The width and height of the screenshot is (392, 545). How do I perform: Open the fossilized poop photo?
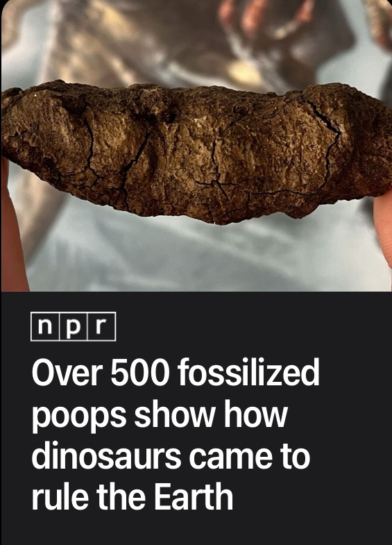point(196,146)
